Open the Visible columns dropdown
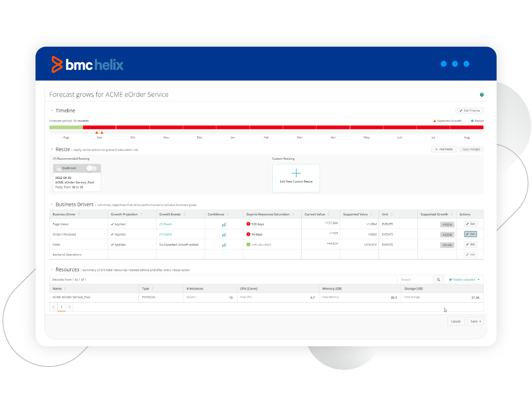532x394 pixels. tap(464, 279)
